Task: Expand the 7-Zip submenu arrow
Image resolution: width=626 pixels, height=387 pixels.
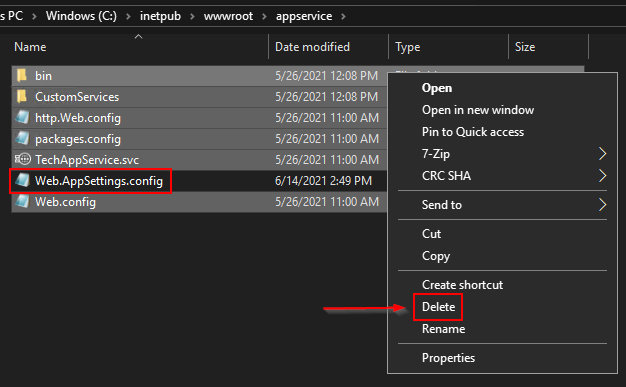Action: (x=602, y=154)
